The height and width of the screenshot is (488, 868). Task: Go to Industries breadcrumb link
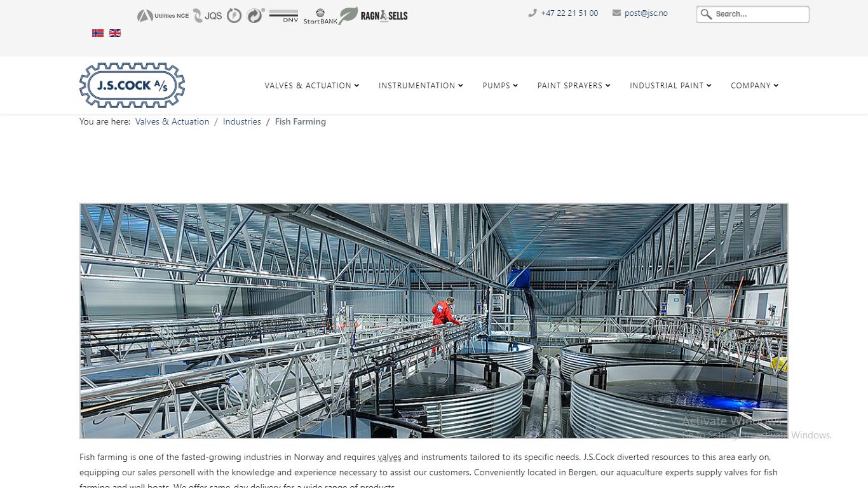[241, 122]
